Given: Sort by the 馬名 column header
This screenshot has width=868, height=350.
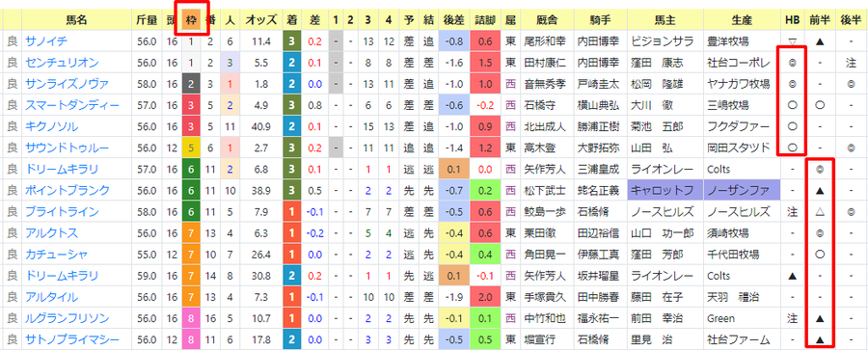Looking at the screenshot, I should [x=76, y=20].
